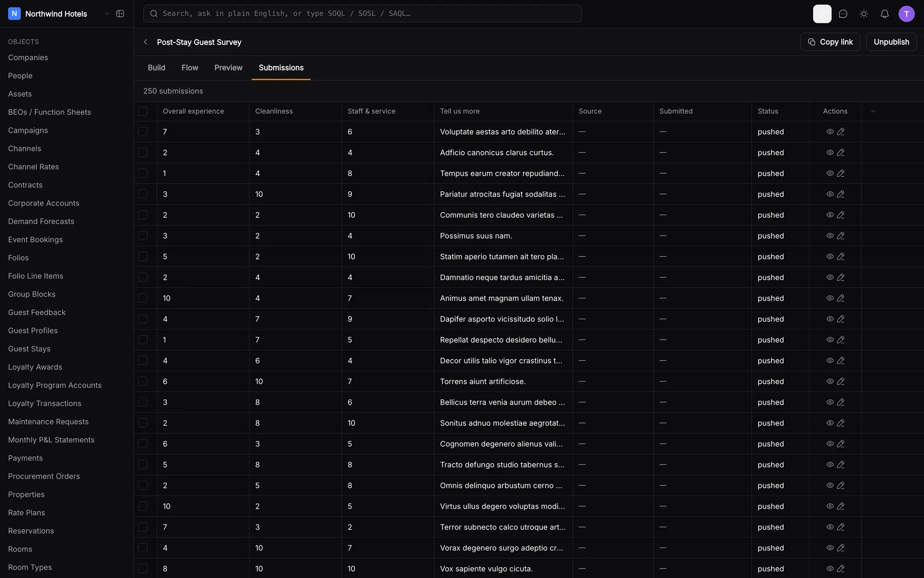Edit the Bellicus terra venia row
924x578 pixels.
pyautogui.click(x=841, y=402)
